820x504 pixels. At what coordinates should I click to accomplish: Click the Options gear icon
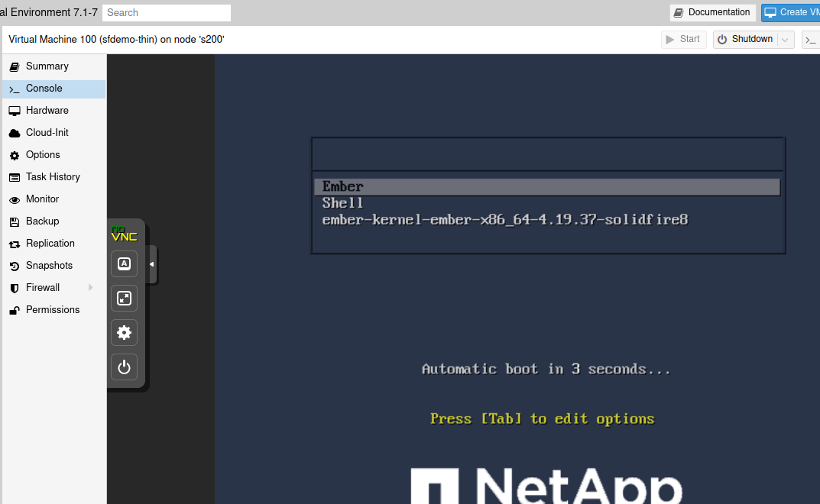coord(15,155)
